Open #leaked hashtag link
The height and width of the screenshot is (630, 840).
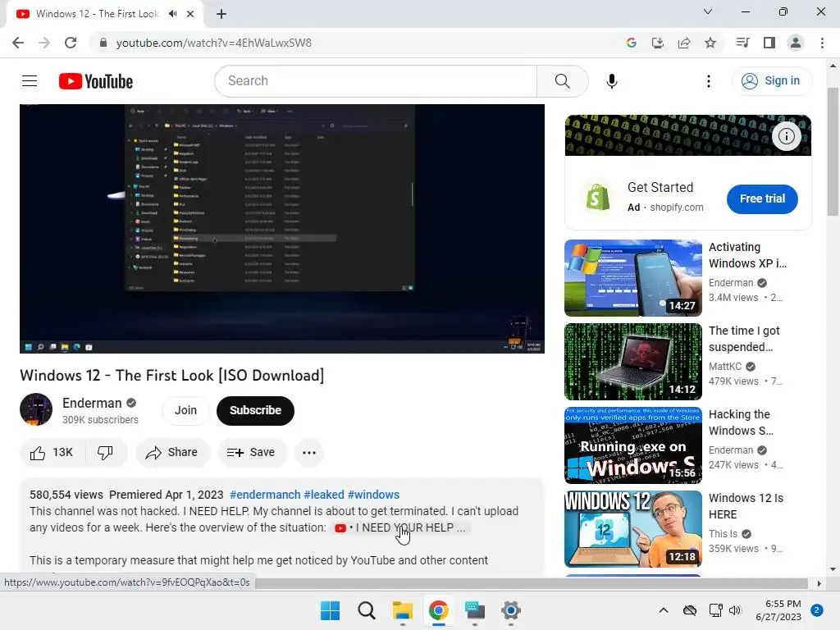tap(324, 495)
